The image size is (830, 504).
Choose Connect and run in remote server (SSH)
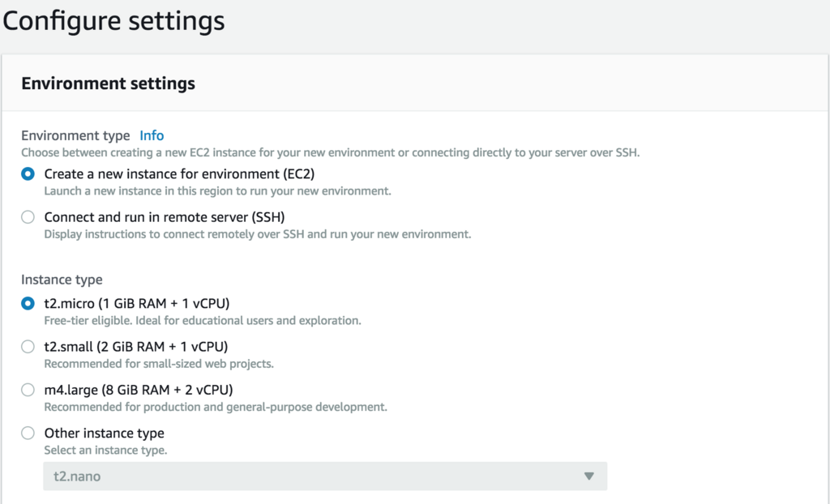click(28, 217)
